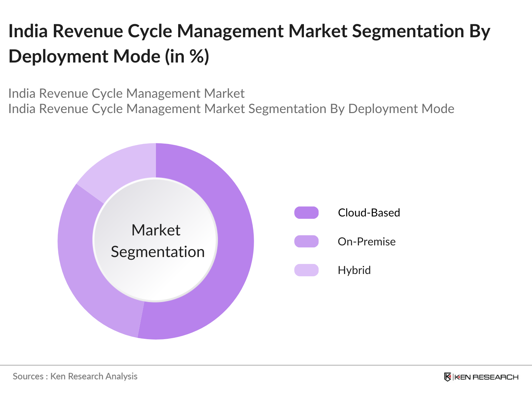Click the Cloud-Based legend color swatch
The height and width of the screenshot is (399, 532).
[306, 213]
